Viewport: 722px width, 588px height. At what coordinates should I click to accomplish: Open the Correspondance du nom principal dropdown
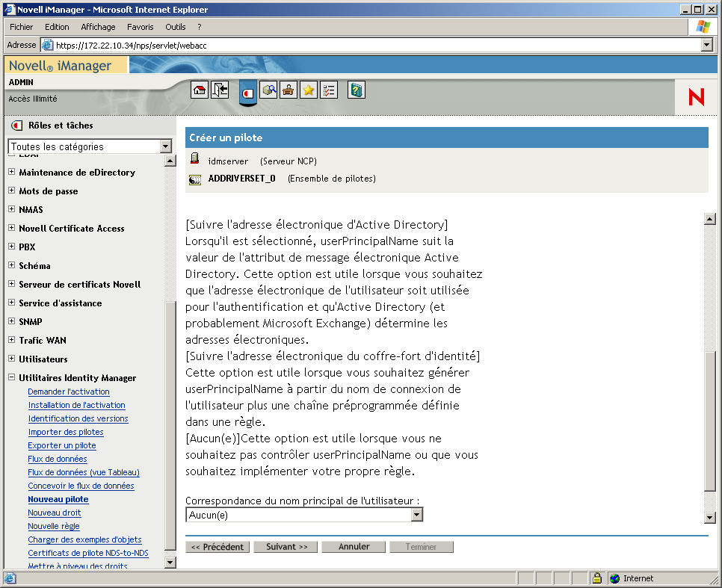point(416,514)
